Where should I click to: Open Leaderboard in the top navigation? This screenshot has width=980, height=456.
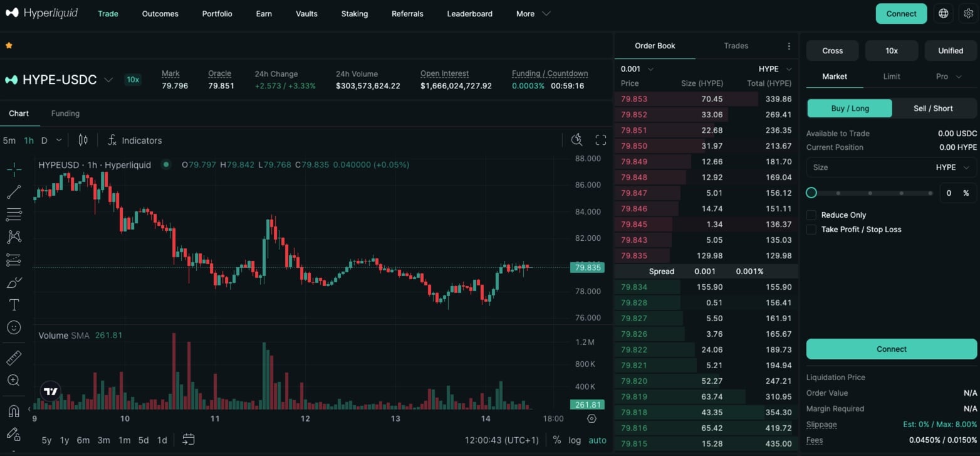click(x=469, y=13)
